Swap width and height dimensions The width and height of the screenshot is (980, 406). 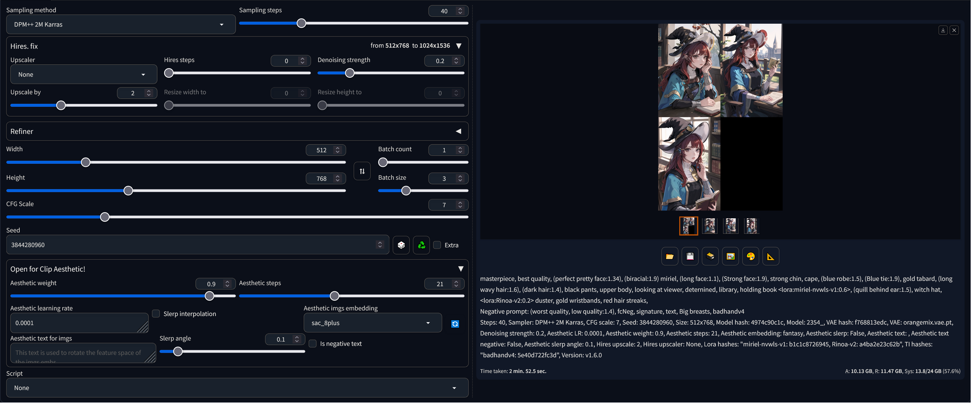[362, 171]
